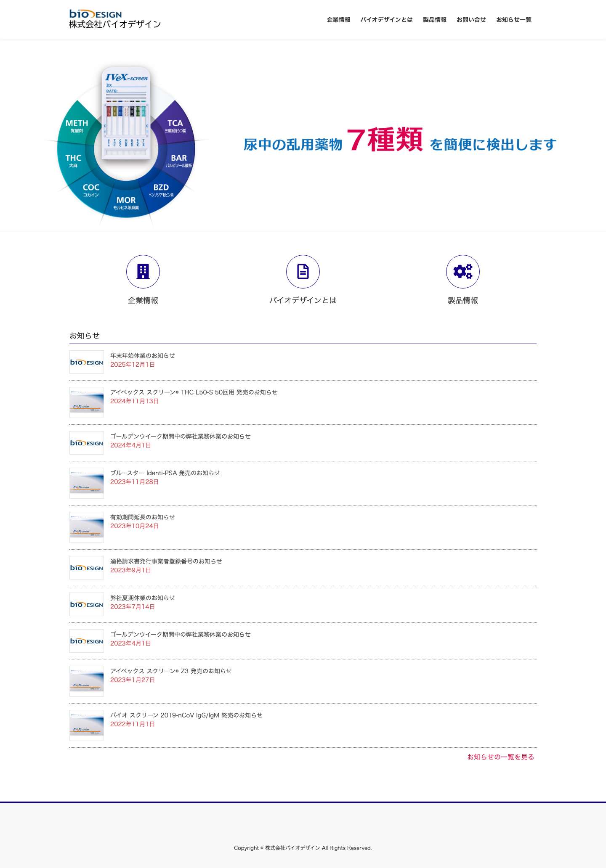
Task: Open アイベックス スクリーン Z3 発売のお知らせ
Action: pyautogui.click(x=171, y=671)
